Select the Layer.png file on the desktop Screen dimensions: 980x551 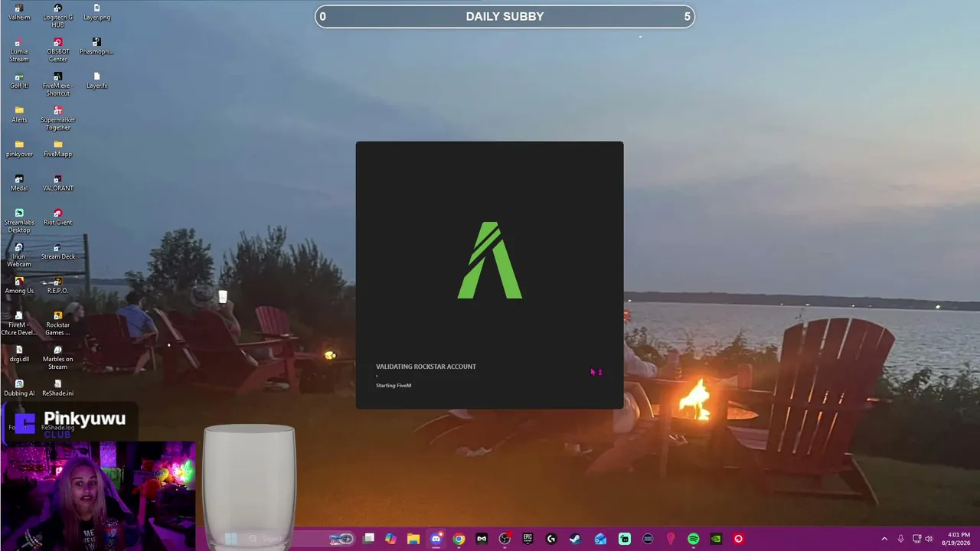pyautogui.click(x=96, y=12)
